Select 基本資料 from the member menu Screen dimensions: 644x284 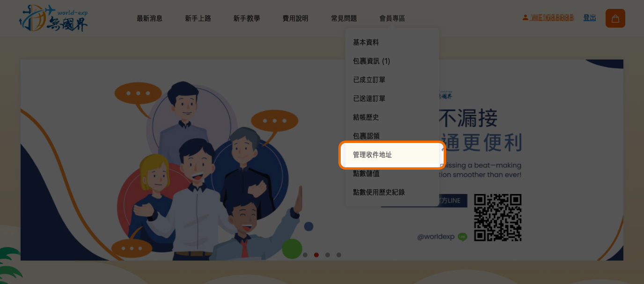(x=392, y=42)
